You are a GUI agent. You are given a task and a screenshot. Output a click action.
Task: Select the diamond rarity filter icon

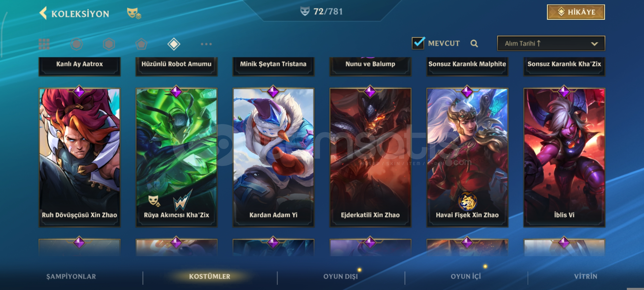click(x=174, y=44)
